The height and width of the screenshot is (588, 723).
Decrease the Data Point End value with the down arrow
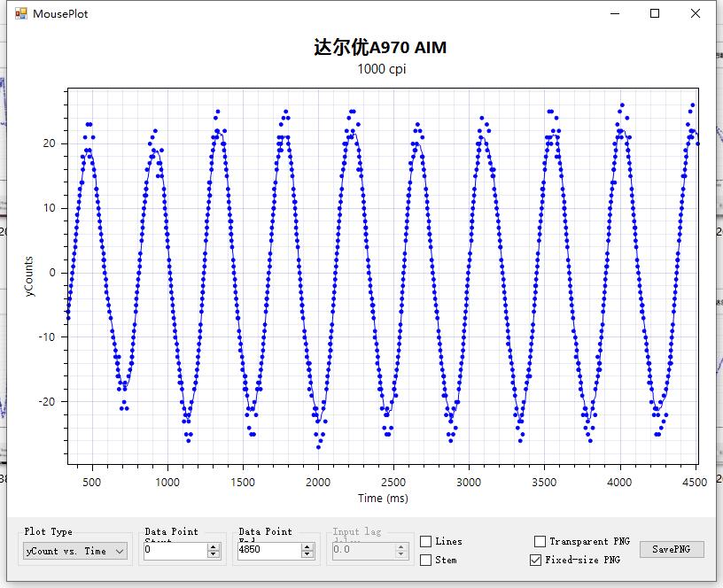307,554
